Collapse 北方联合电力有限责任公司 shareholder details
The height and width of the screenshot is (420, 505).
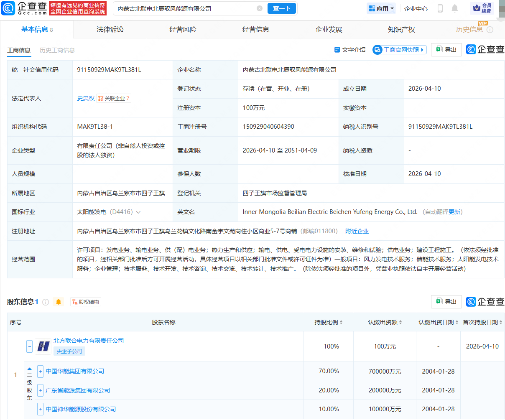pos(29,346)
